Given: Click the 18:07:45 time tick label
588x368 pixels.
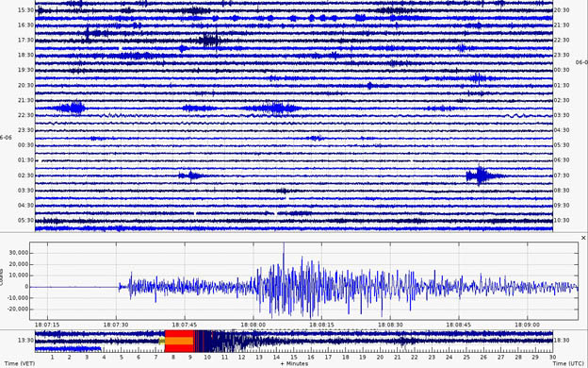Looking at the screenshot, I should [x=185, y=325].
